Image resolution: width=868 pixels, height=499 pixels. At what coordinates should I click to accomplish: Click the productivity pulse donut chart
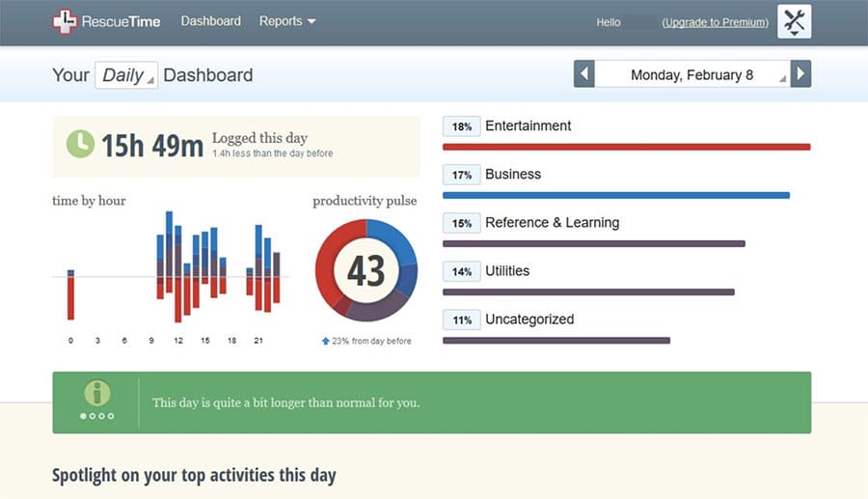[x=366, y=270]
